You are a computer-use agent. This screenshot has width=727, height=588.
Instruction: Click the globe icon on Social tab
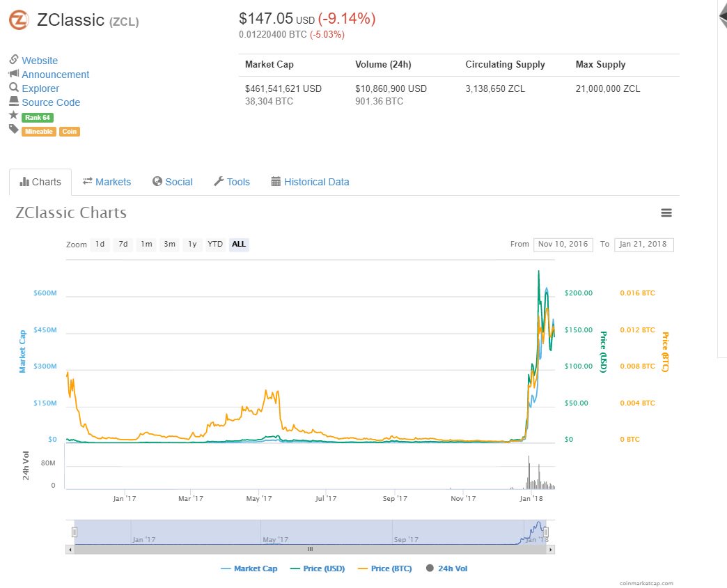coord(157,181)
